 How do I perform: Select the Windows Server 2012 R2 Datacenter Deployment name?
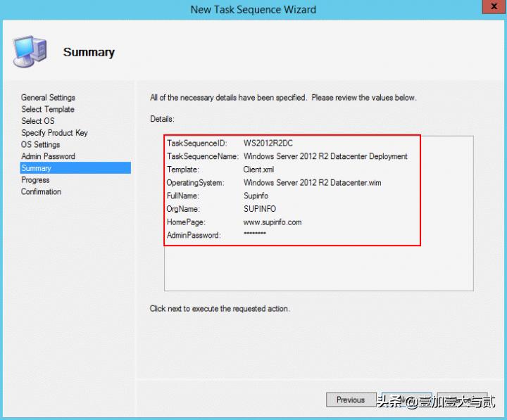[325, 156]
